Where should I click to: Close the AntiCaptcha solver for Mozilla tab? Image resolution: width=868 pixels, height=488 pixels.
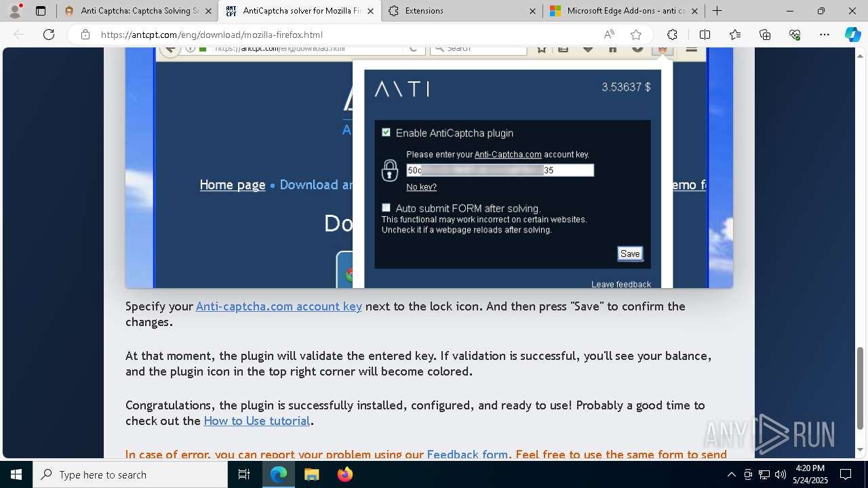370,11
